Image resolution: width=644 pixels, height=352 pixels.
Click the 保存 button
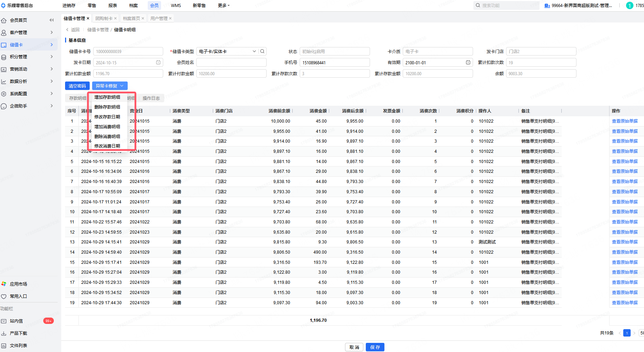tap(375, 347)
